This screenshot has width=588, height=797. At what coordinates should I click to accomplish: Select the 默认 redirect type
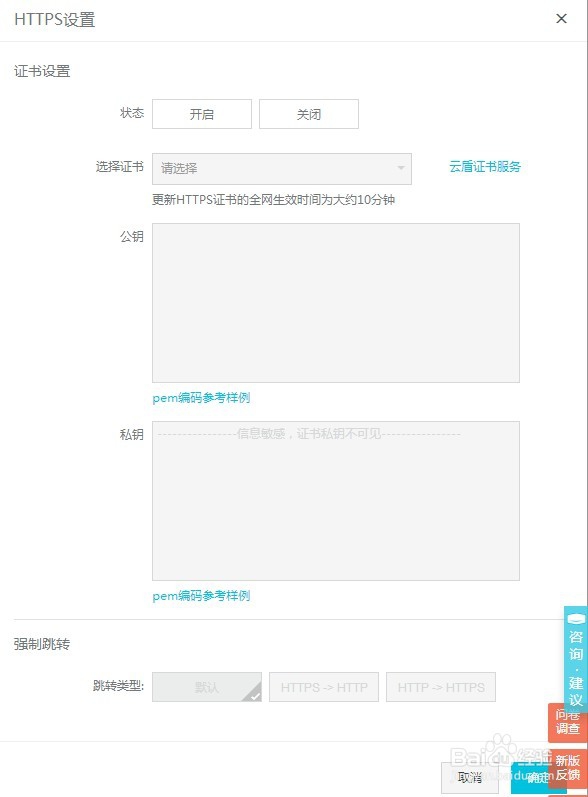[207, 687]
